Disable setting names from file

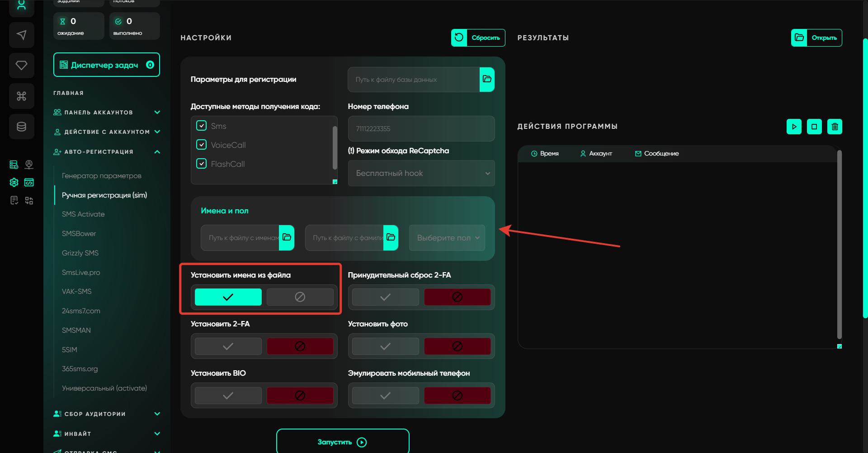tap(300, 297)
